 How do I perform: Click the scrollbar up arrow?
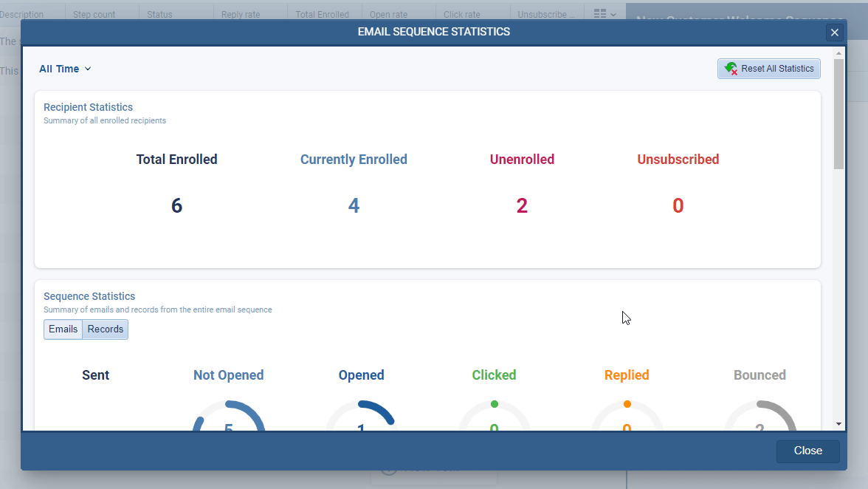click(x=838, y=53)
